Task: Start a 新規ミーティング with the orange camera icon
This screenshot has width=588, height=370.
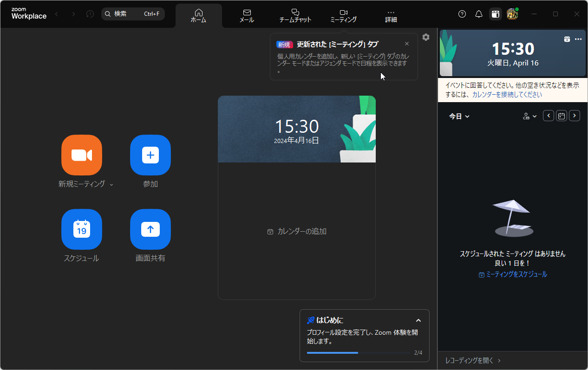Action: (82, 155)
